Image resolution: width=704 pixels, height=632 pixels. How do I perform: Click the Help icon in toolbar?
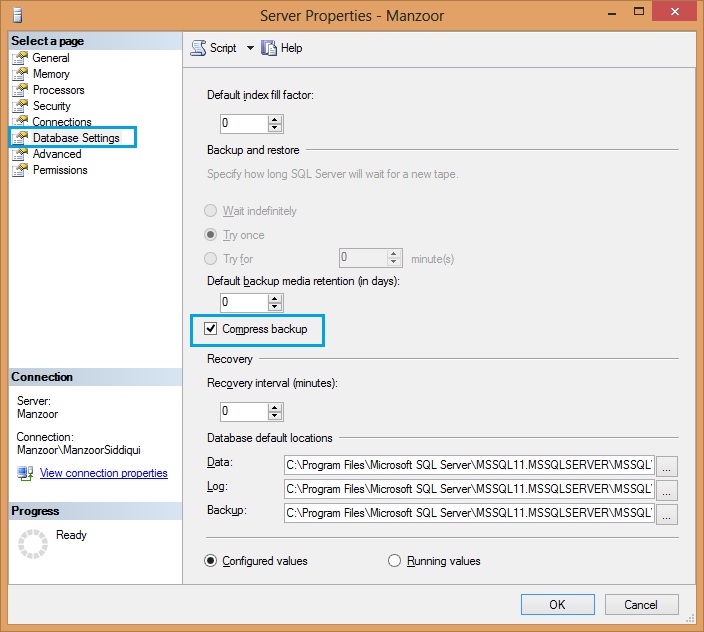click(269, 48)
